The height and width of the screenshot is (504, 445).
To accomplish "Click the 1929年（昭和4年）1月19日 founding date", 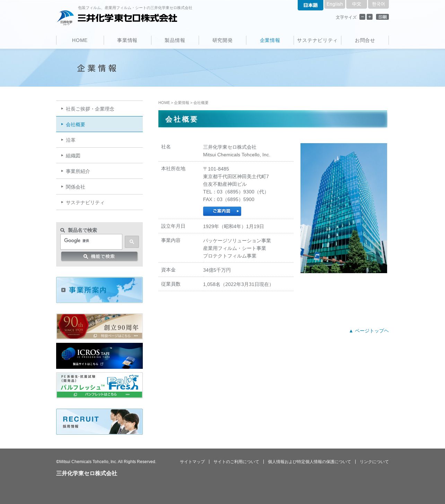I will [234, 226].
